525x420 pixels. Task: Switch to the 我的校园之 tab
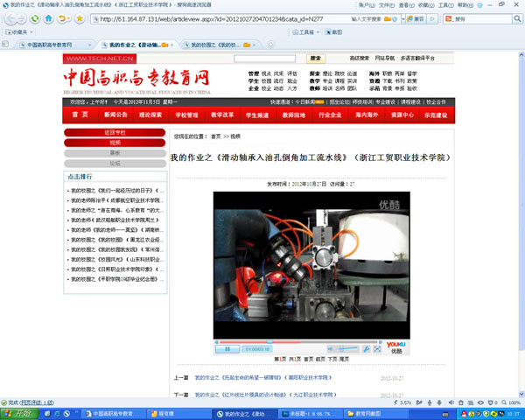pos(218,45)
